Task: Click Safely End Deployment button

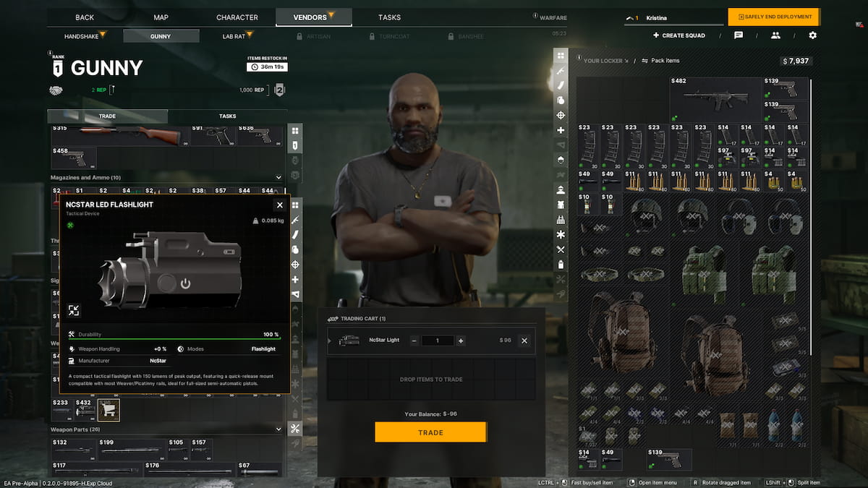Action: [773, 17]
